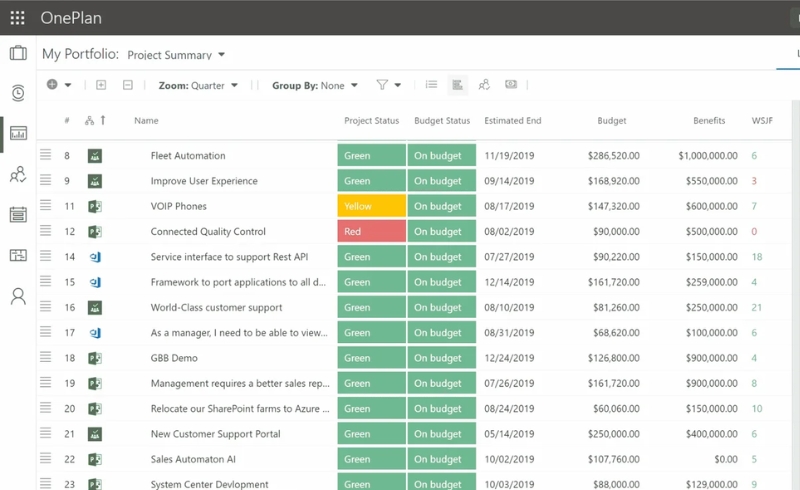Select the chart dashboard sidebar icon
800x490 pixels.
[x=18, y=134]
